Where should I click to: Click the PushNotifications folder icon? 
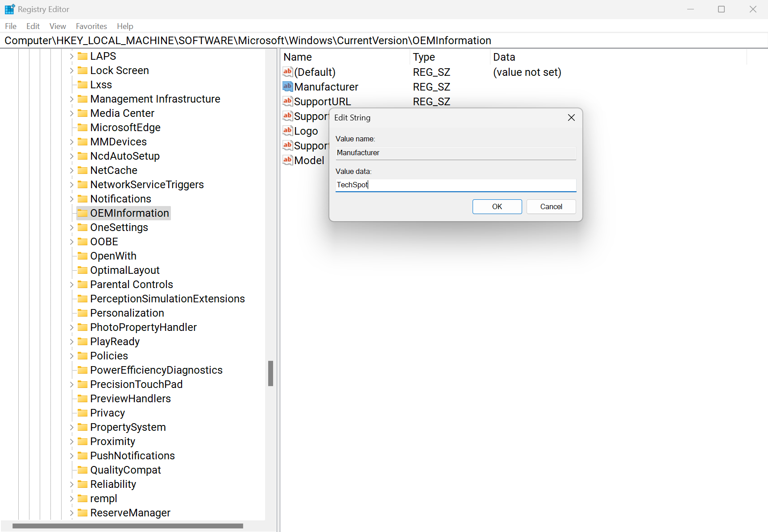tap(83, 455)
